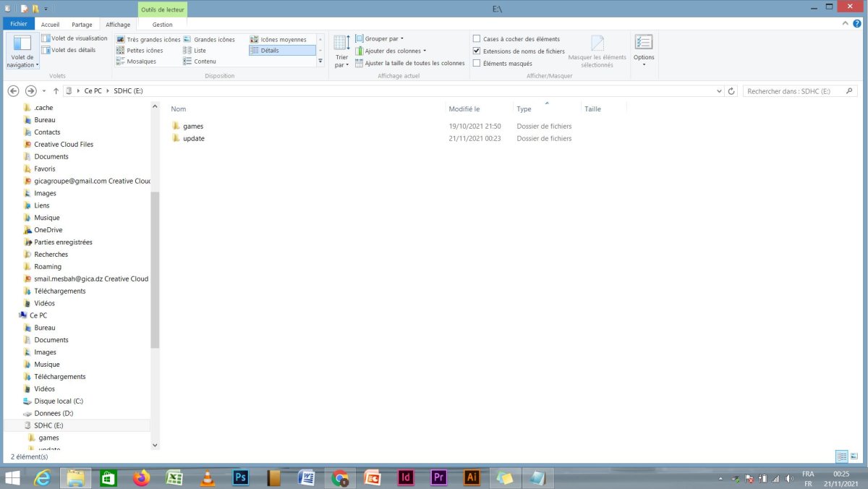Choose Grandes icônes layout
Screen dimensions: 868x489
point(209,40)
